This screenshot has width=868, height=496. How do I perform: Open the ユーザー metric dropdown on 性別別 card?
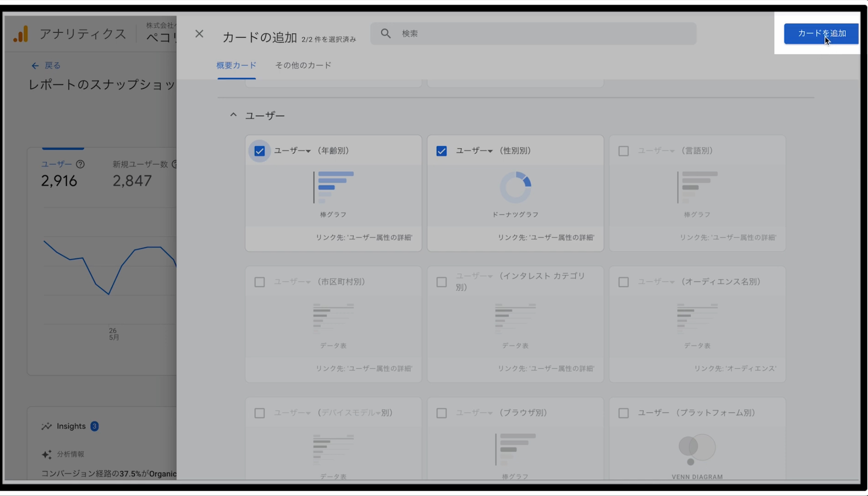474,151
